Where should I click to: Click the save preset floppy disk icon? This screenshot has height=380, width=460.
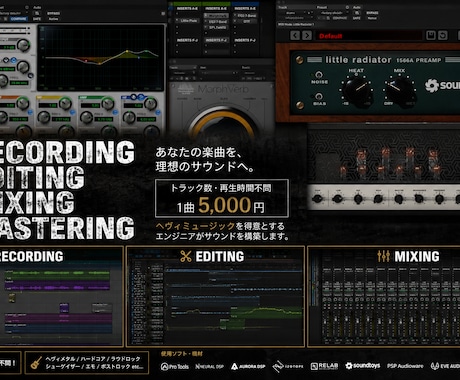(431, 35)
